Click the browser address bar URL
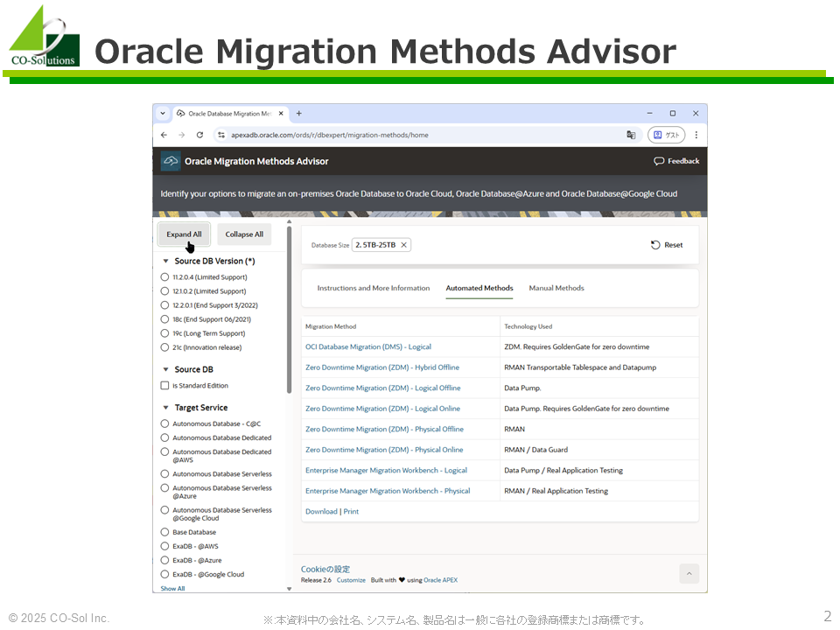 (x=330, y=135)
